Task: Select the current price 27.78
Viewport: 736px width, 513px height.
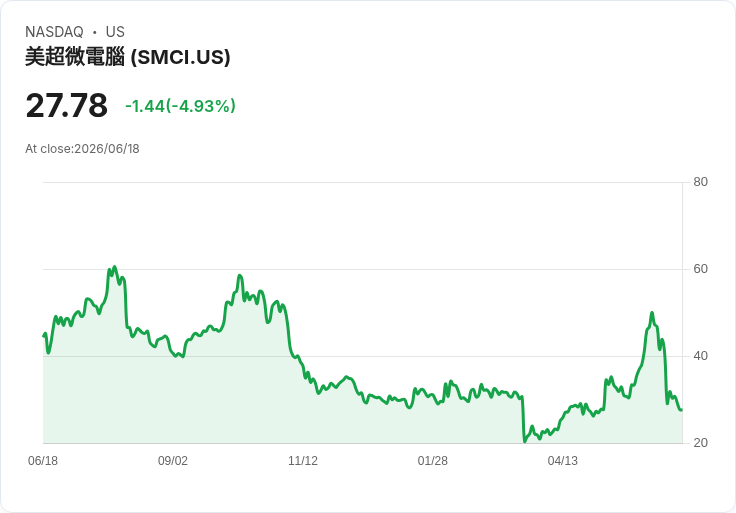Action: coord(67,105)
